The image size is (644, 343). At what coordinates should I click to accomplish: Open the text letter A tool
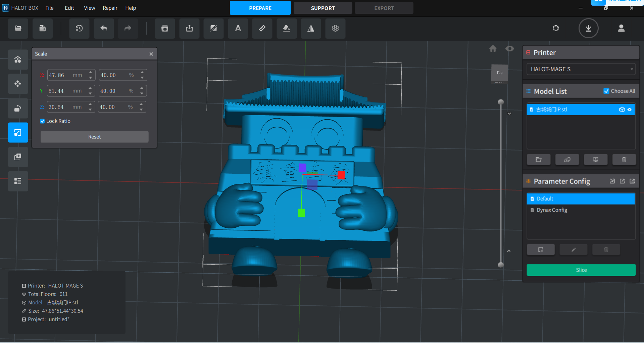pyautogui.click(x=238, y=29)
